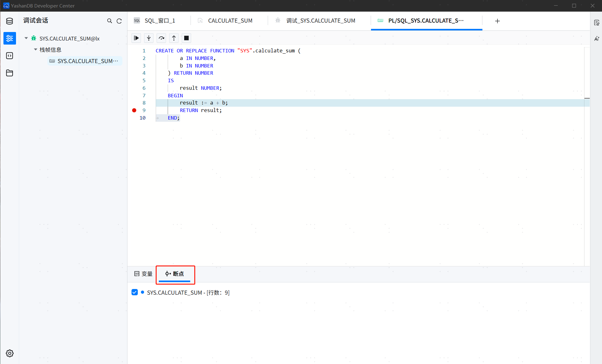Image resolution: width=602 pixels, height=364 pixels.
Task: Switch to the 变量 tab
Action: click(143, 274)
